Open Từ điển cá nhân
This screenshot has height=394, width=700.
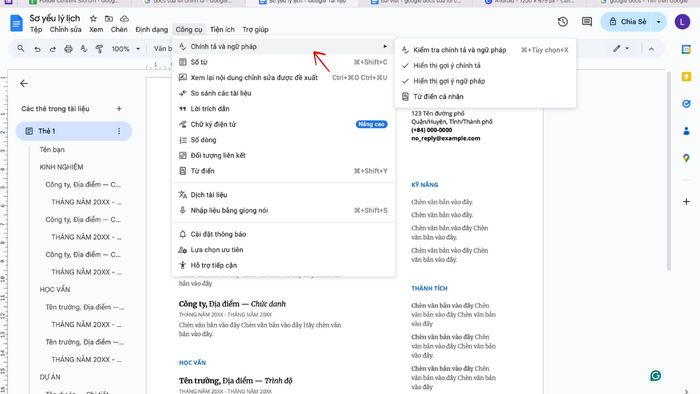click(485, 97)
